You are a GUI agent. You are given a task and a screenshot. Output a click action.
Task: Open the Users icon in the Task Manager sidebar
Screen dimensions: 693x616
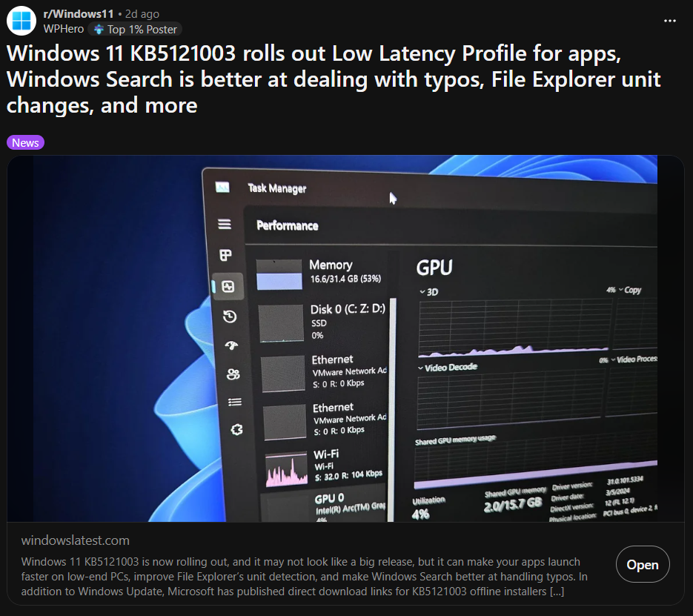coord(233,374)
